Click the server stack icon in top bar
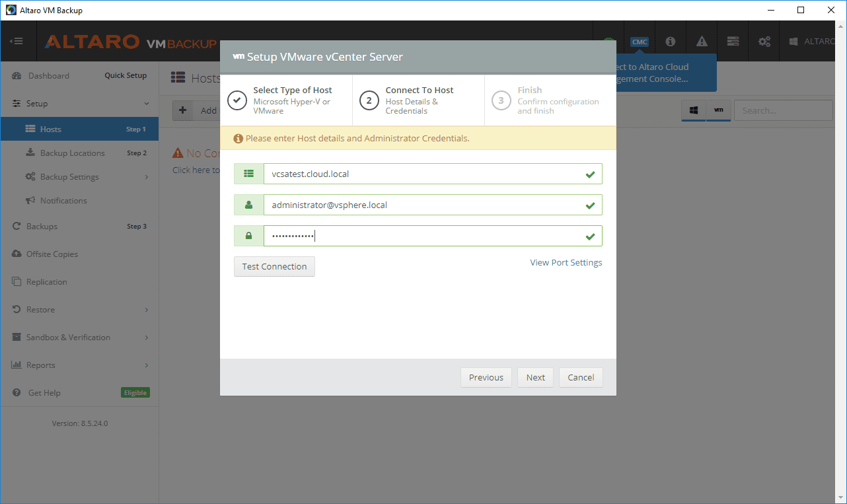847x504 pixels. click(733, 42)
